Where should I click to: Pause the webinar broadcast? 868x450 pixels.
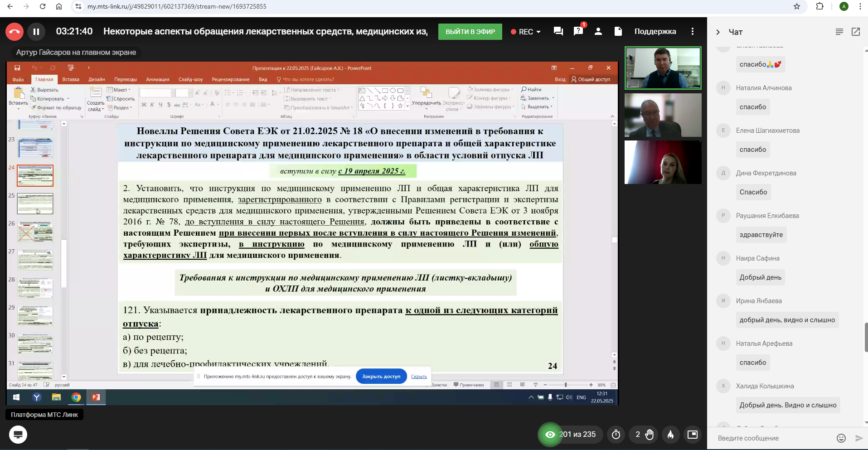coord(36,32)
